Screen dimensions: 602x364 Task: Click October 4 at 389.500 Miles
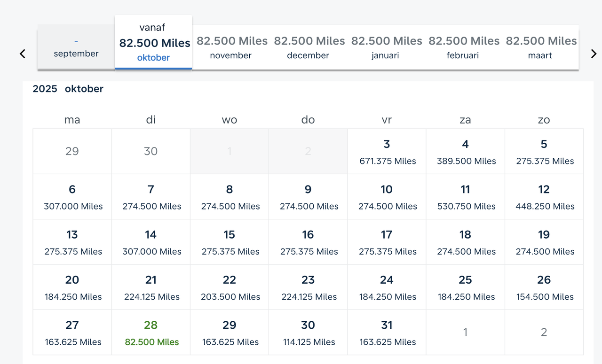point(465,152)
